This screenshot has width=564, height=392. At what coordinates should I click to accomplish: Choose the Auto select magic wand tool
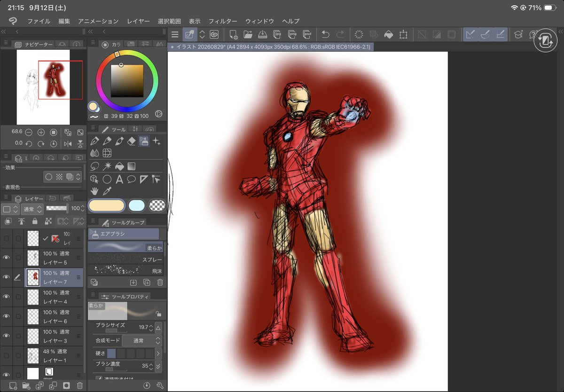(107, 166)
